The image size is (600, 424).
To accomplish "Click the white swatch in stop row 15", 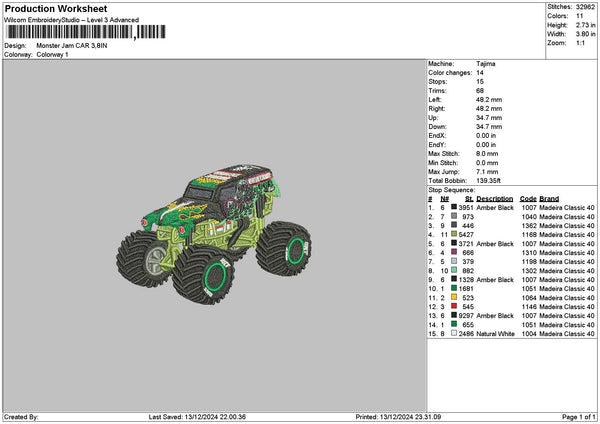I will point(454,333).
